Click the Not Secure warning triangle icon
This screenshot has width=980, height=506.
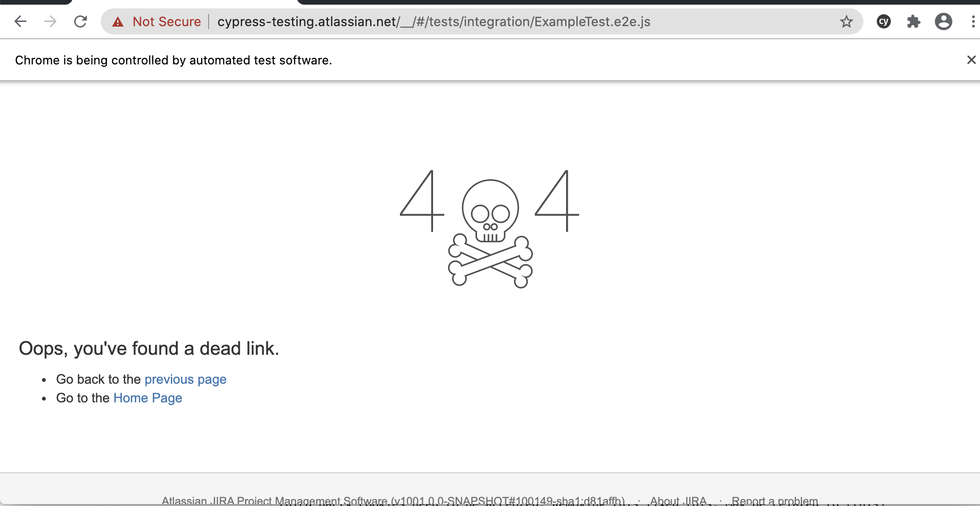(118, 22)
